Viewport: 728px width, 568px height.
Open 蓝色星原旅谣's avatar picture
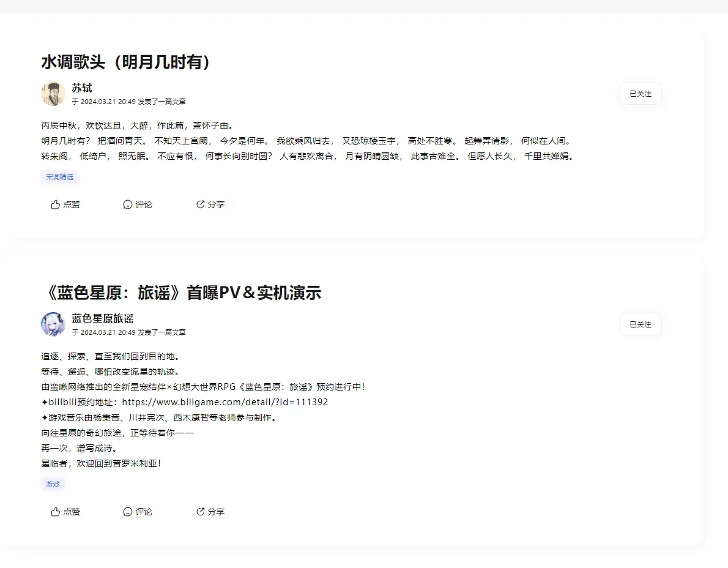click(53, 324)
